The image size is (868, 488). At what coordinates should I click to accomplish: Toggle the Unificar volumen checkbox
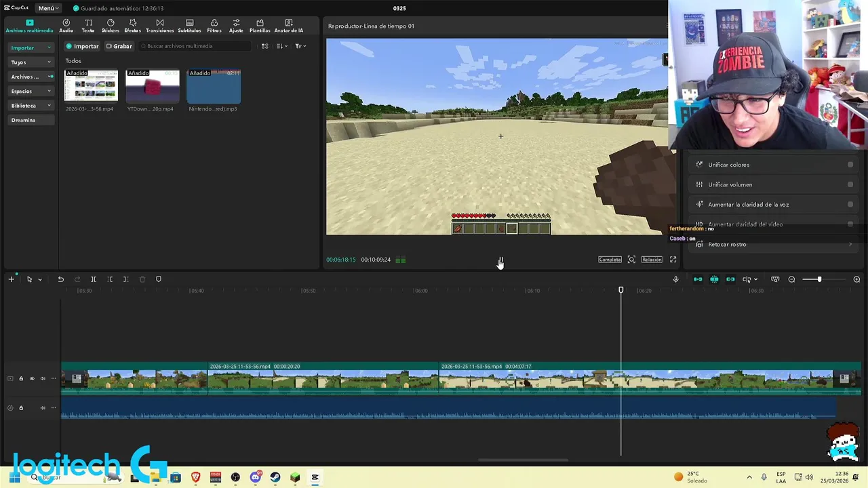850,184
